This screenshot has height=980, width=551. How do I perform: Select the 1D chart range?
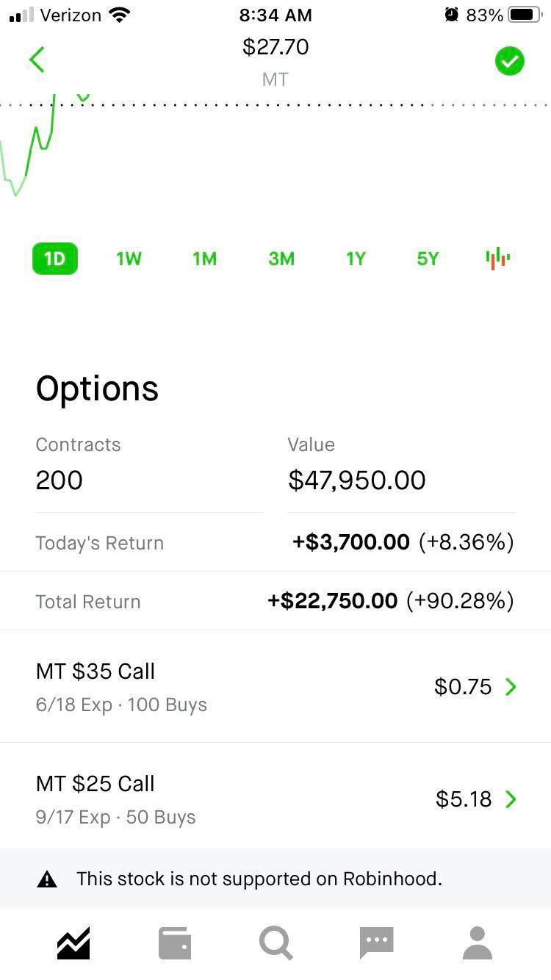point(55,259)
